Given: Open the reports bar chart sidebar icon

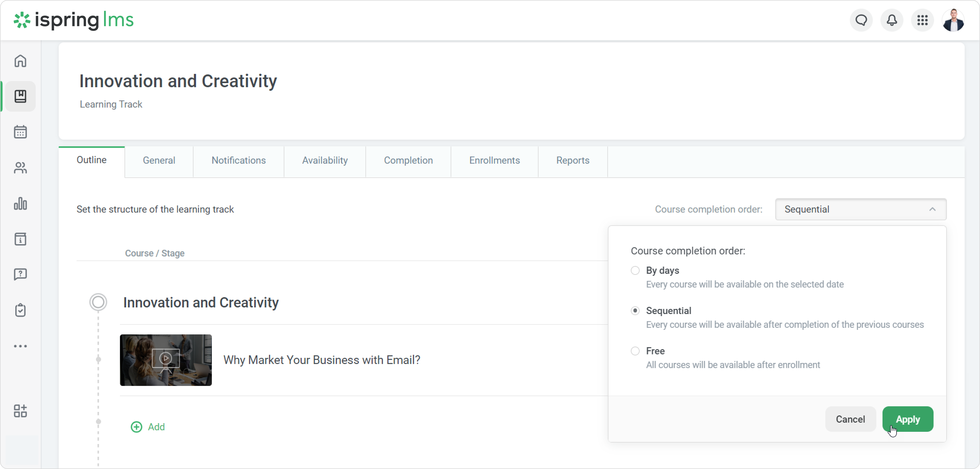Looking at the screenshot, I should coord(20,203).
